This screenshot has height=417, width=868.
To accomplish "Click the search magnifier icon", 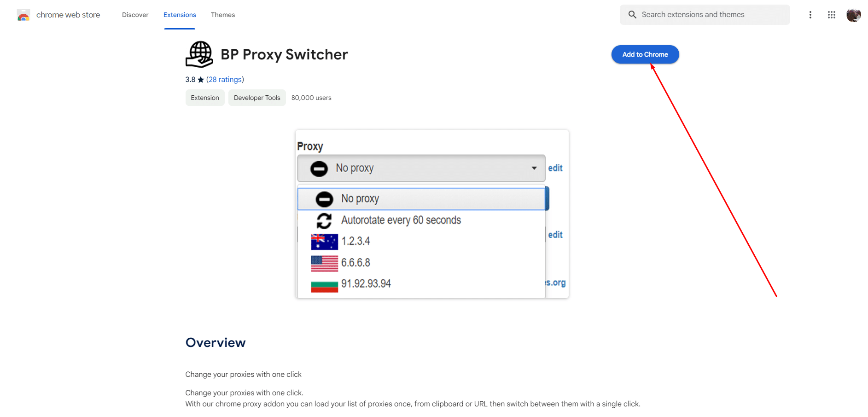I will [632, 15].
